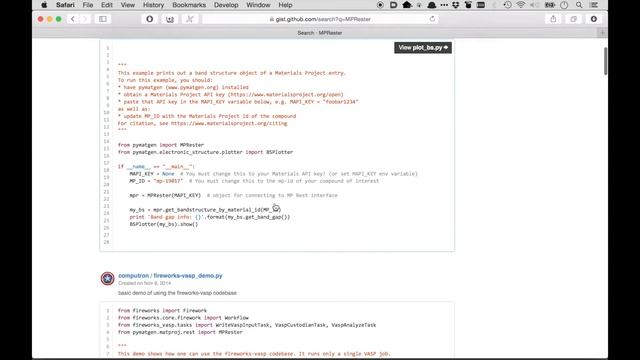Open the Apple menu

pos(44,5)
